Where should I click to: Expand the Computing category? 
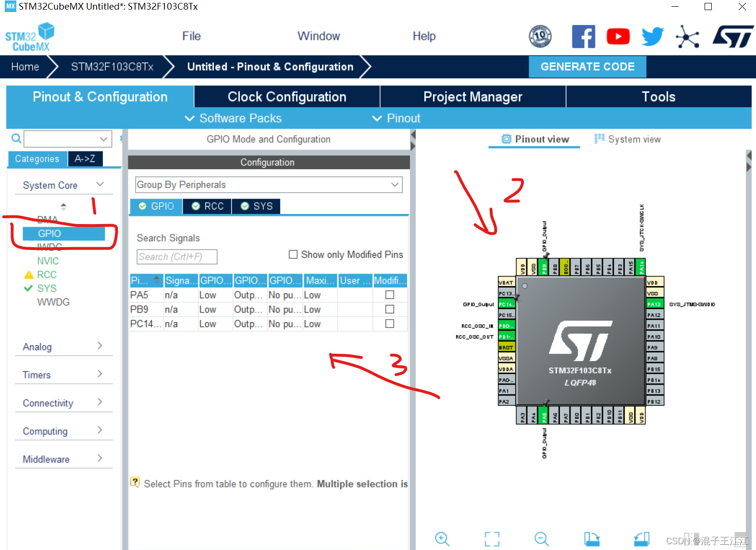click(x=100, y=430)
